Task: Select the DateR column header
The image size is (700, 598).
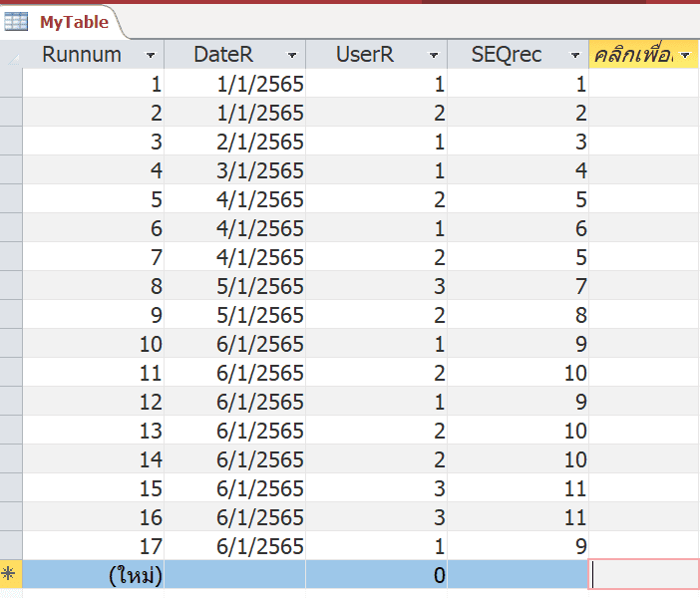Action: coord(234,55)
